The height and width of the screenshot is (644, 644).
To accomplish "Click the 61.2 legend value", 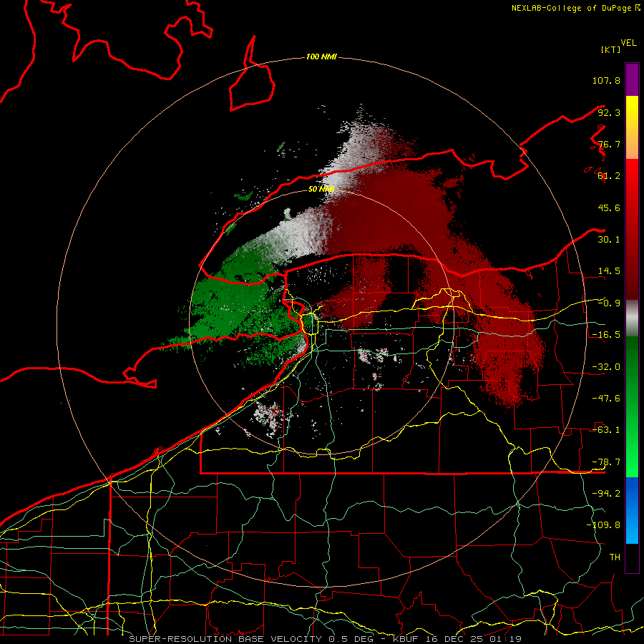I will pyautogui.click(x=609, y=176).
